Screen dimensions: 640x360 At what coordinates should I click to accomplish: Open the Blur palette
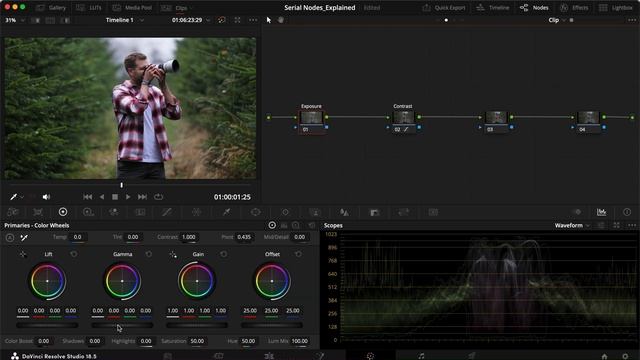[344, 212]
